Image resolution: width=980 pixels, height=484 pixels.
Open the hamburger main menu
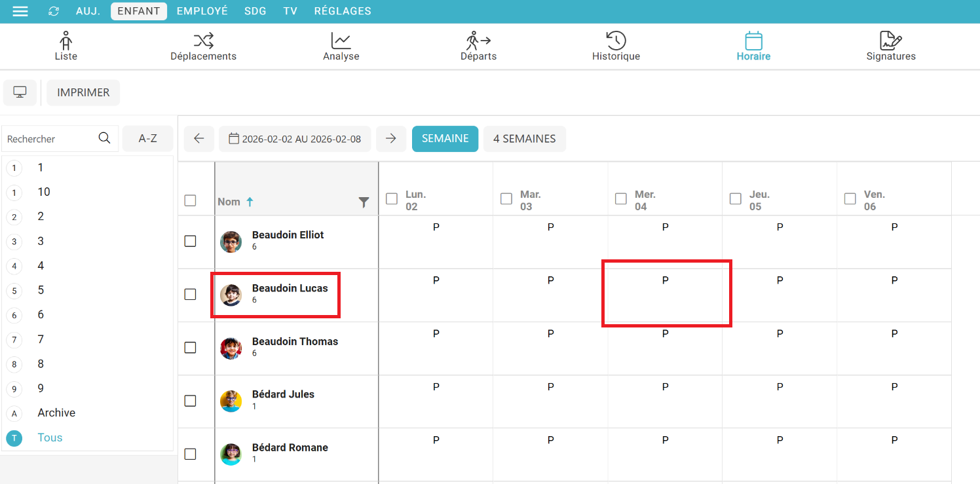click(20, 11)
